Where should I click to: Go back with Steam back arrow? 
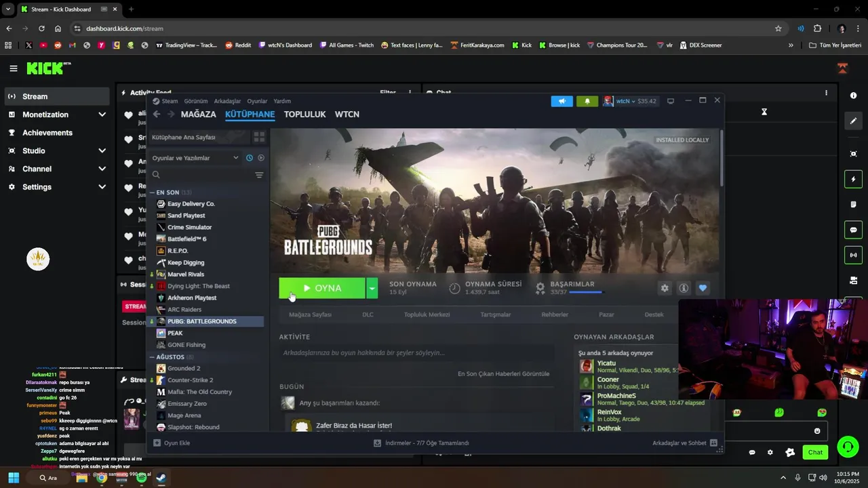(x=157, y=114)
